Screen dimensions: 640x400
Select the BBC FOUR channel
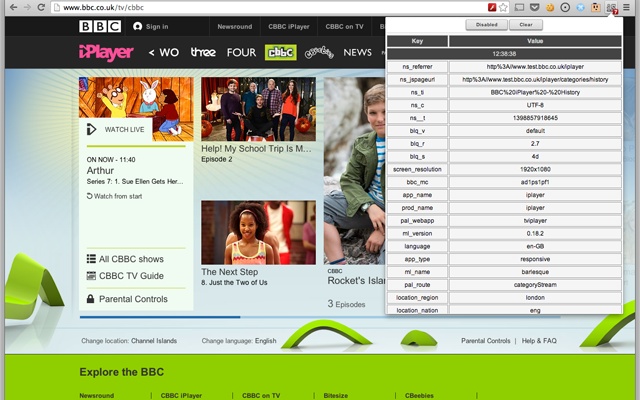point(241,52)
